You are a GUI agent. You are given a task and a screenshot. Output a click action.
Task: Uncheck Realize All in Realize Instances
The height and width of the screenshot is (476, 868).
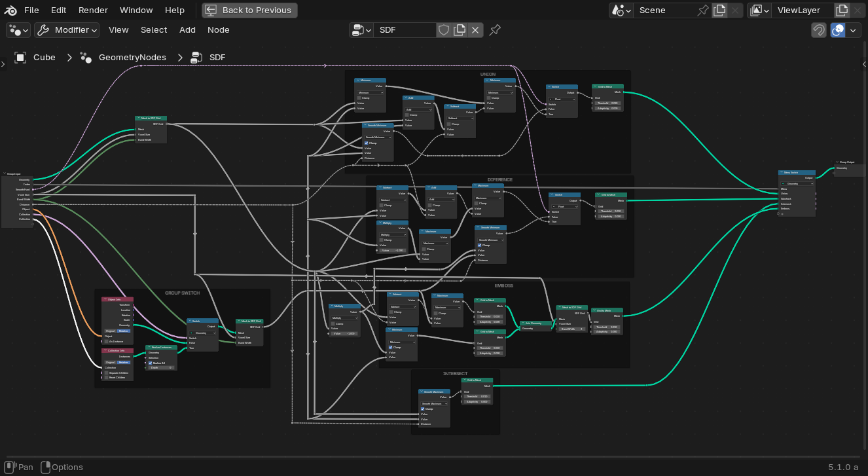[151, 363]
